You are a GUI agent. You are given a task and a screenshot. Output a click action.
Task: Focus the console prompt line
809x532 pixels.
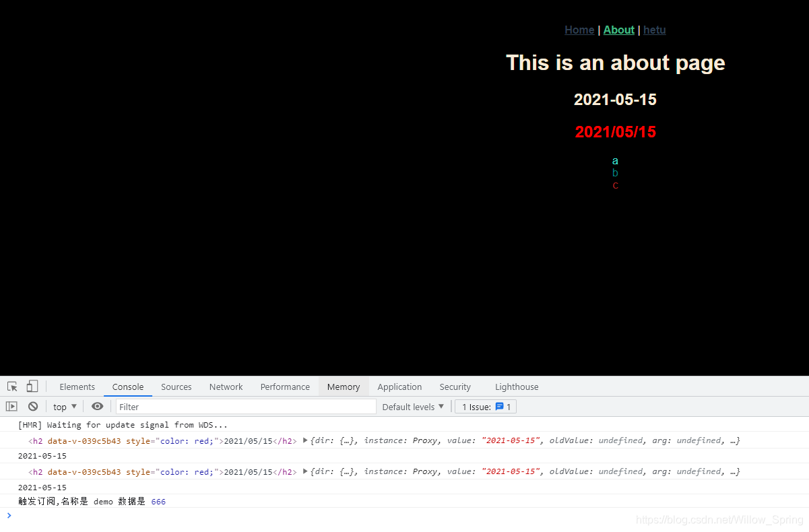tap(404, 516)
